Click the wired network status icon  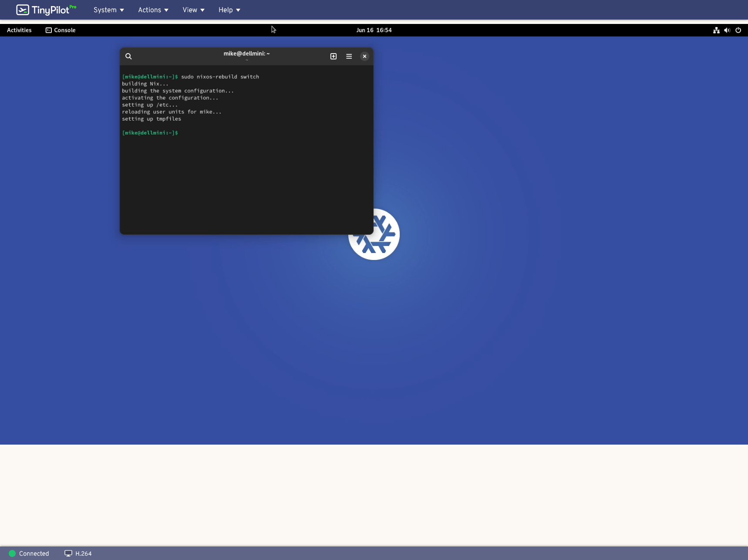[x=716, y=30]
